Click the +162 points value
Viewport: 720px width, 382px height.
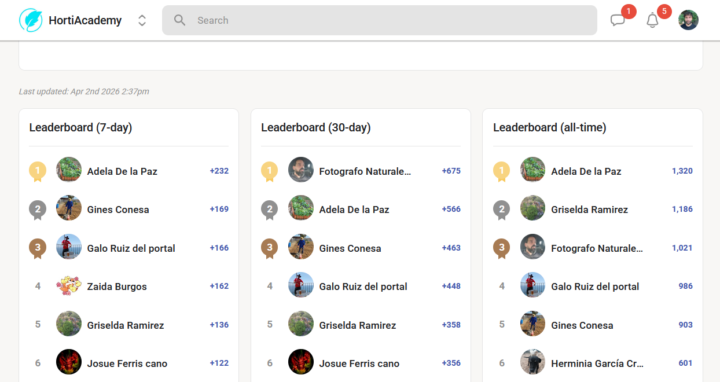219,286
